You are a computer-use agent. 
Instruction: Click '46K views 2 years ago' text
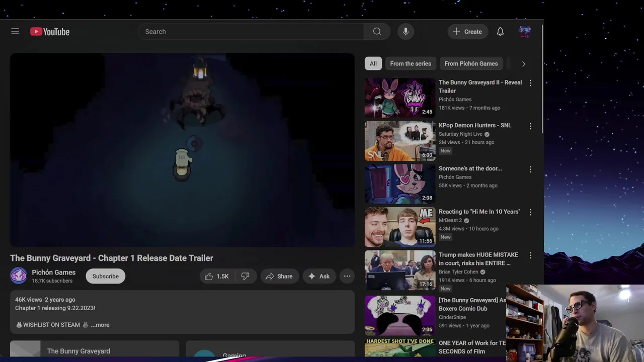(45, 300)
